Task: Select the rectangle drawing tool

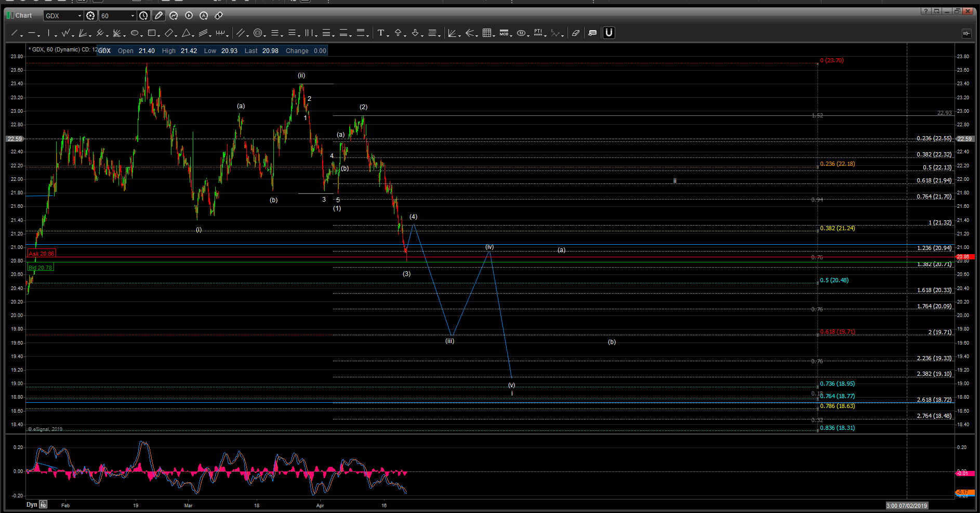Action: tap(152, 33)
